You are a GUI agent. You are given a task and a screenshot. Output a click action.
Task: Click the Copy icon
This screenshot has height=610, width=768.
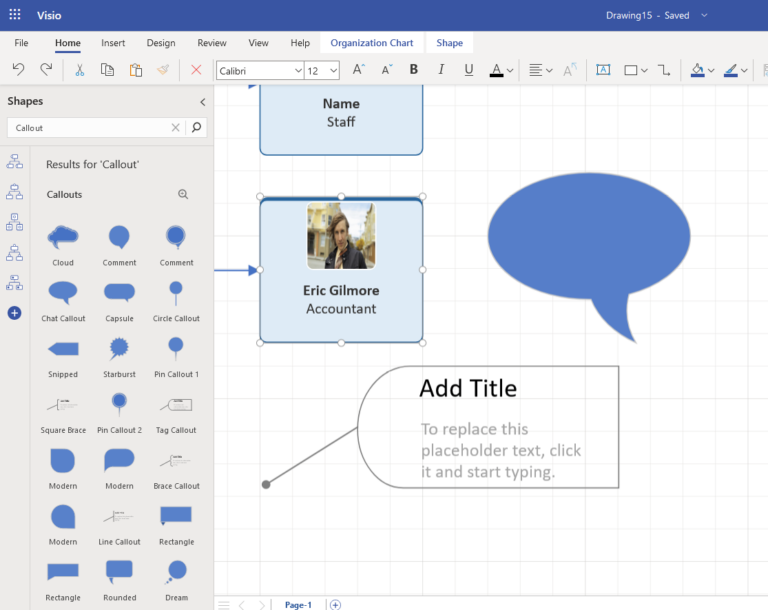107,70
